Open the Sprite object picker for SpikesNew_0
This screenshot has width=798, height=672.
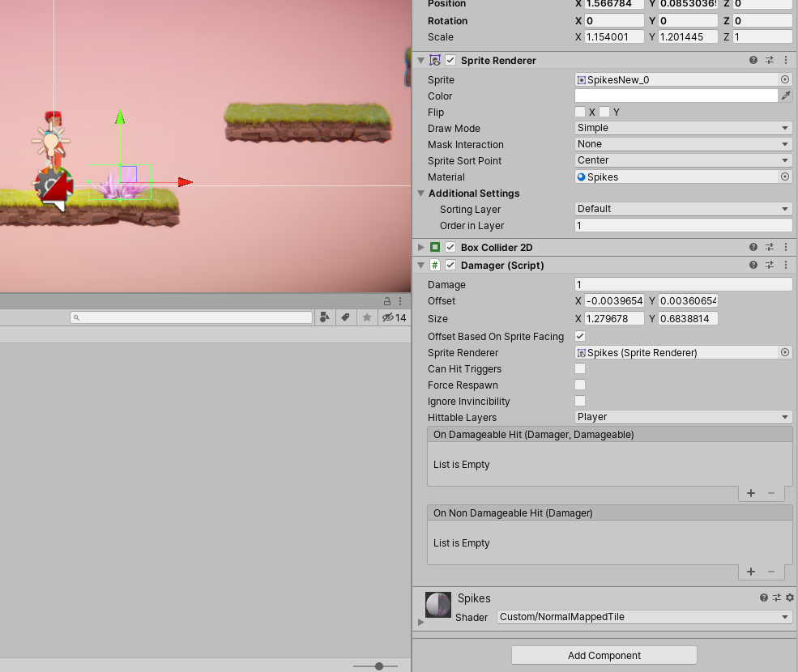(784, 79)
